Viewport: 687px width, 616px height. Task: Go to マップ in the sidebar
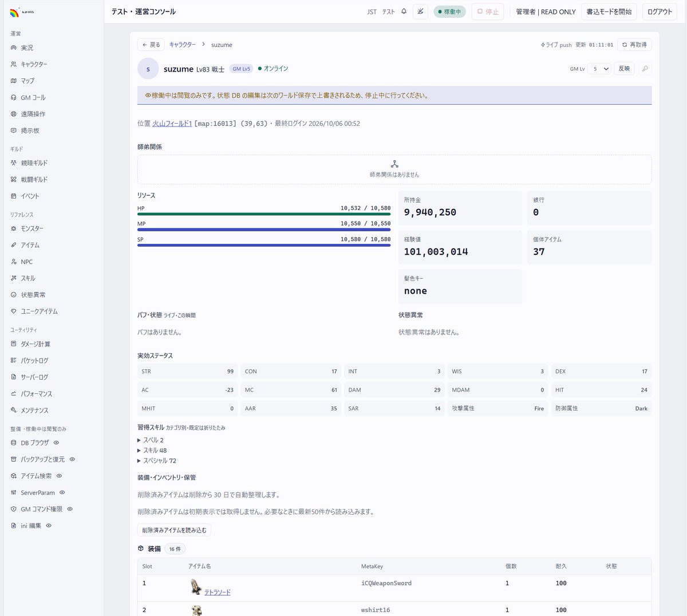(27, 81)
